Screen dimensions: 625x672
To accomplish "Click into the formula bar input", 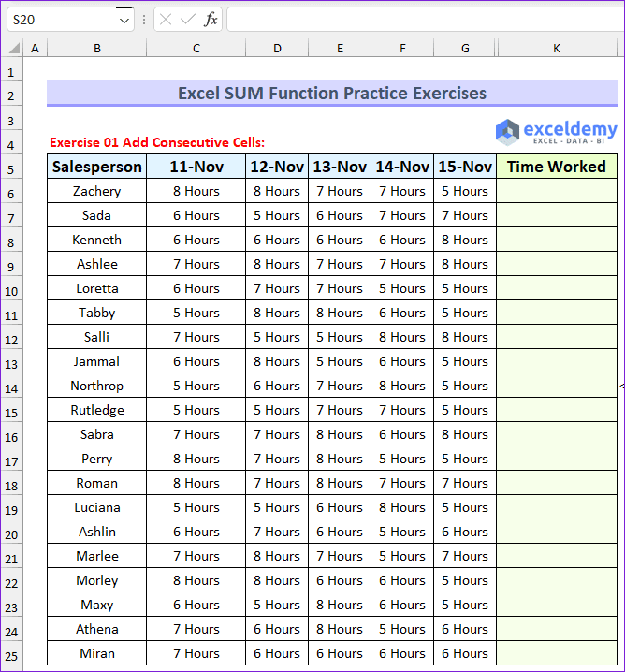I will tap(425, 20).
